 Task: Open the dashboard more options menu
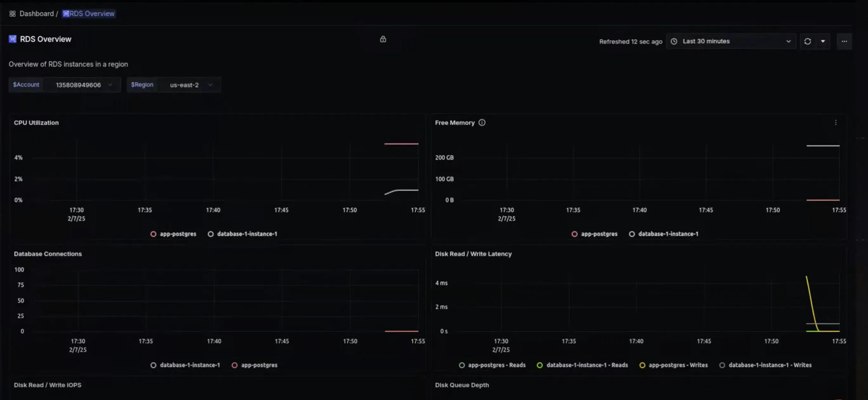(844, 42)
